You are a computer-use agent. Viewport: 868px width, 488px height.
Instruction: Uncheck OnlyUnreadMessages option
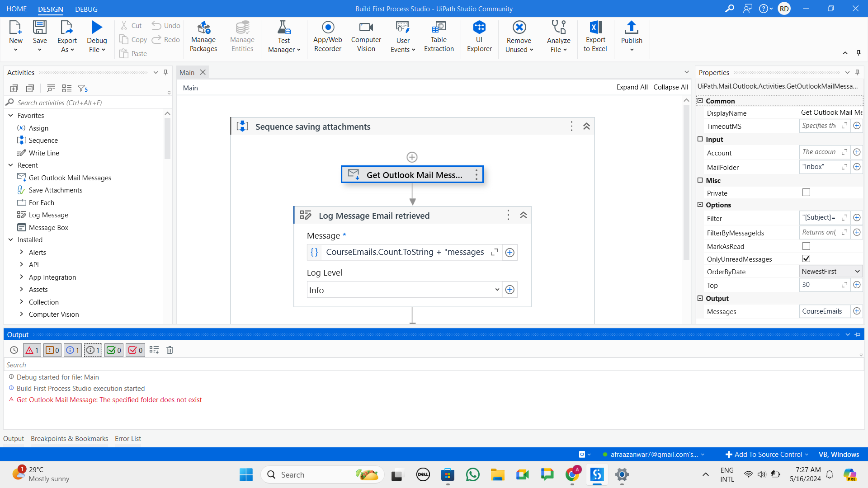click(x=806, y=259)
